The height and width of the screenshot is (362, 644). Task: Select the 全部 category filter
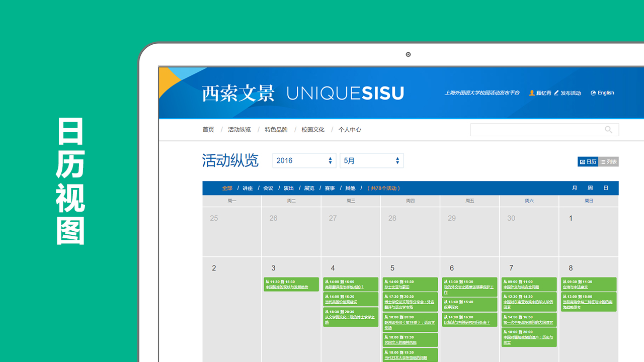[227, 188]
